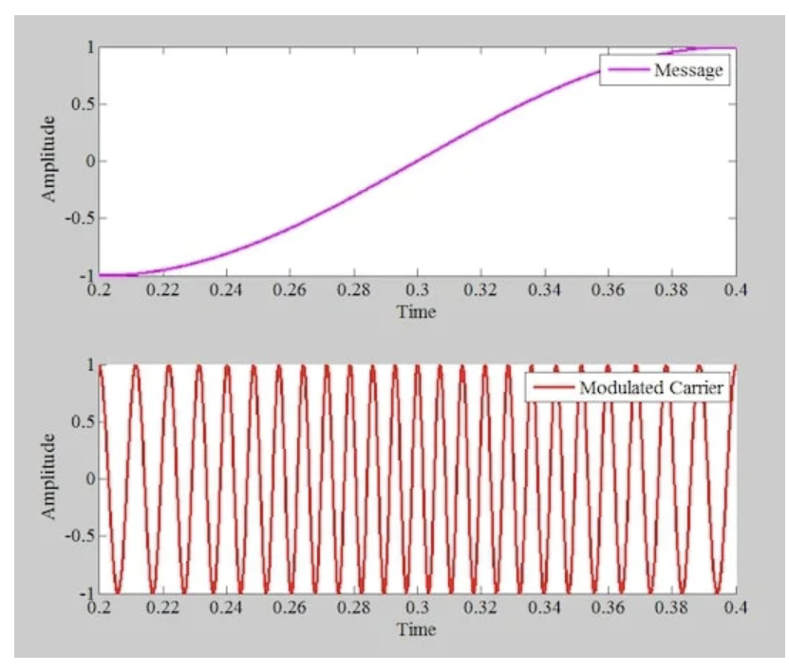Image resolution: width=789 pixels, height=672 pixels.
Task: Click the red Modulated Carrier legend line sample
Action: (x=554, y=387)
